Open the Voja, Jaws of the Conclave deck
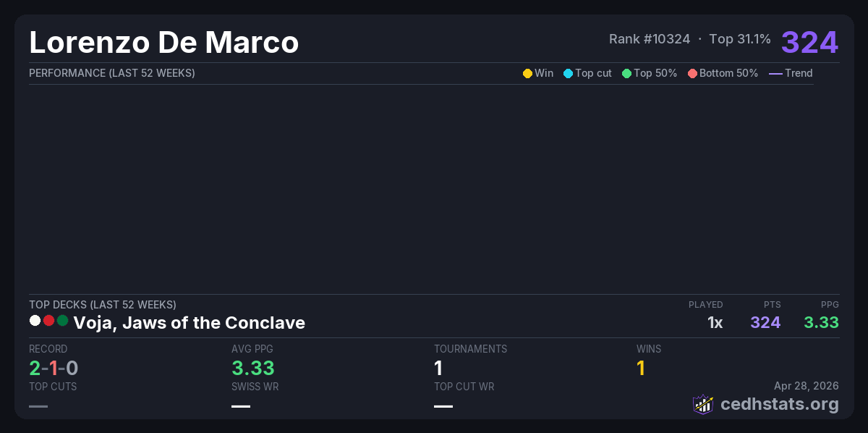868x433 pixels. 189,322
